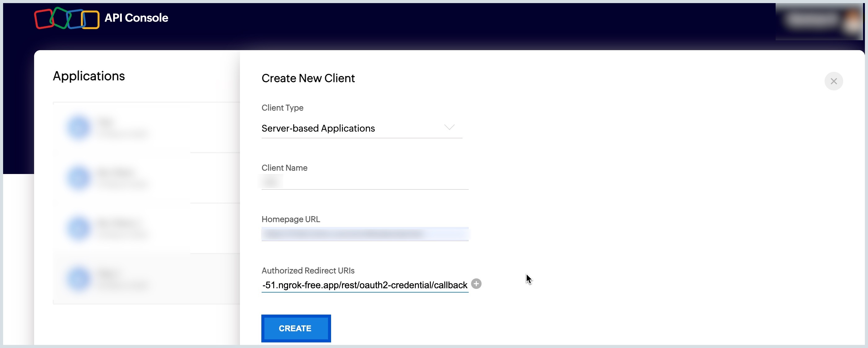Select the third application's blue circle icon

pyautogui.click(x=78, y=228)
